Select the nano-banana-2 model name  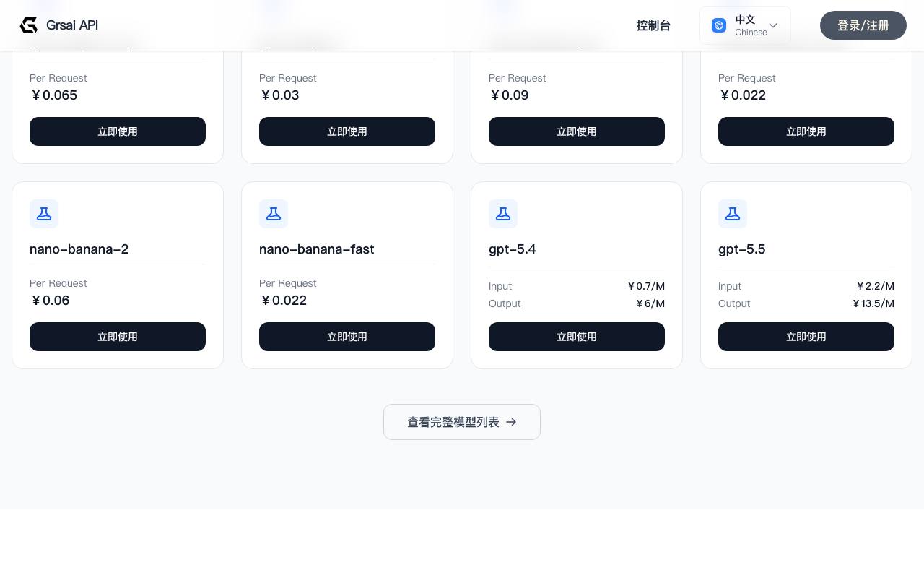click(79, 249)
